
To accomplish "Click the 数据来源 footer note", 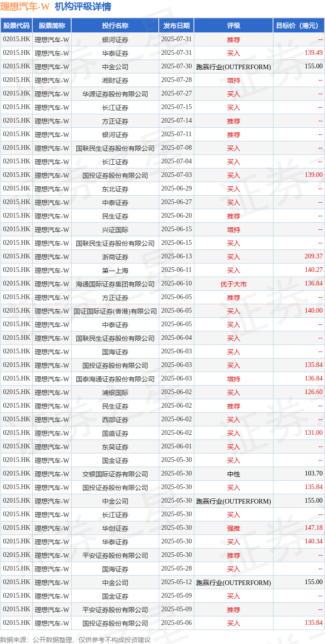I will [x=75, y=640].
